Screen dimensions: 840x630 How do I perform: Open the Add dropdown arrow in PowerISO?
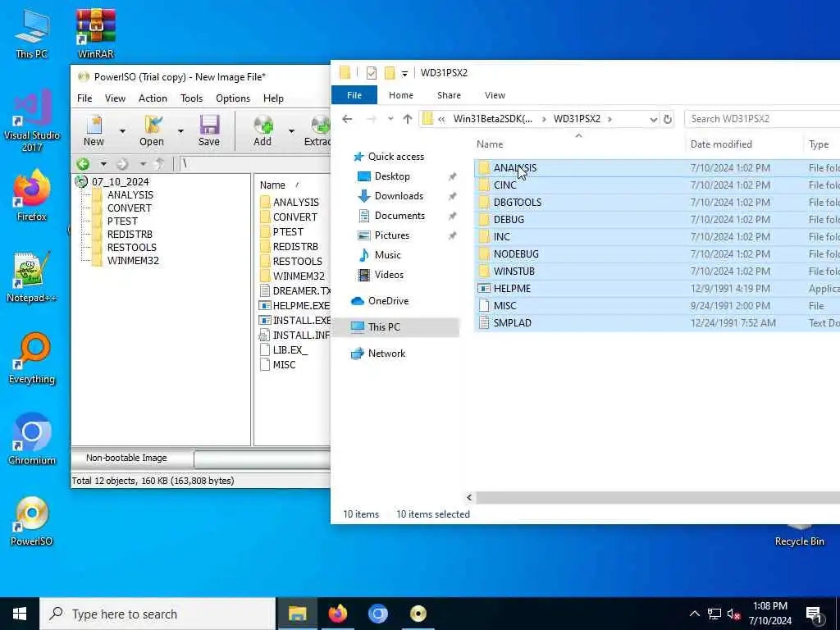point(291,130)
